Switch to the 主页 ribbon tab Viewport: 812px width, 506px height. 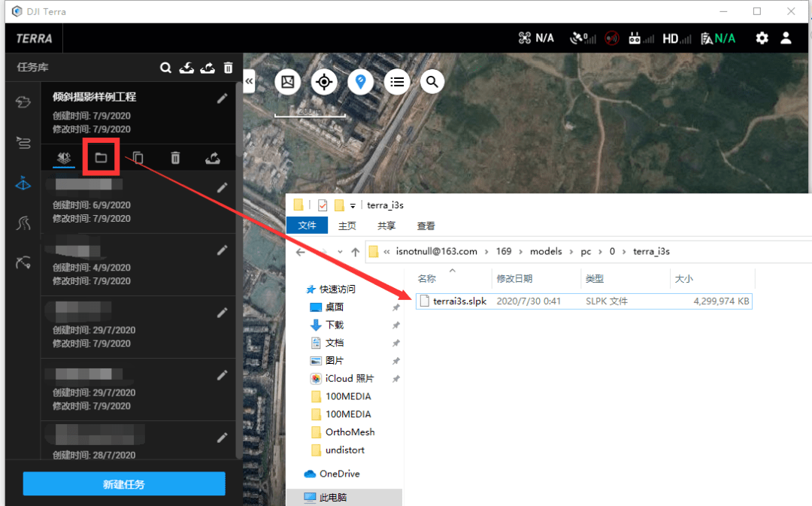click(347, 226)
